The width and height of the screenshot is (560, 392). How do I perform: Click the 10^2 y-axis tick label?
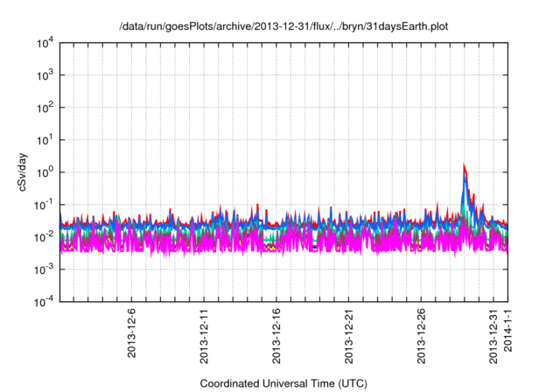[42, 108]
